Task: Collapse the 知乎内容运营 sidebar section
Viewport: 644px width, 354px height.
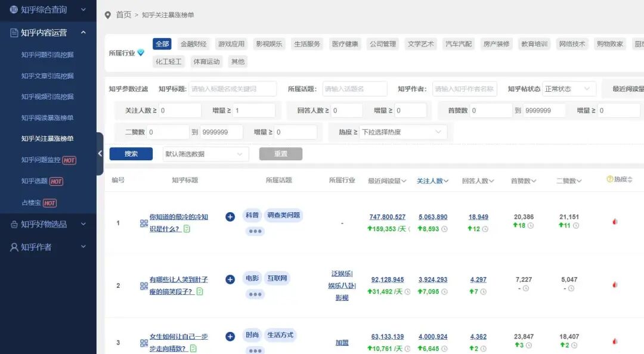Action: (x=48, y=32)
